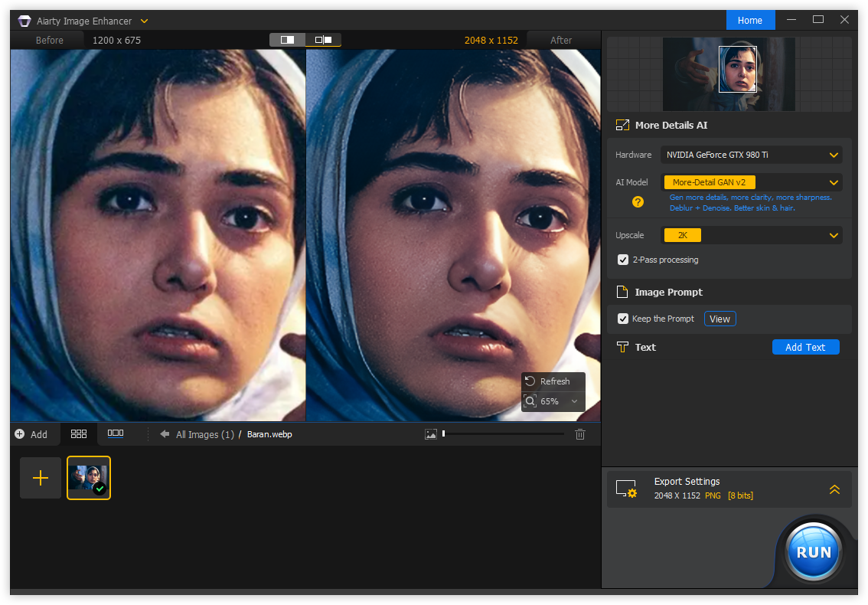Click the All Images (1) breadcrumb
This screenshot has width=868, height=605.
click(205, 435)
